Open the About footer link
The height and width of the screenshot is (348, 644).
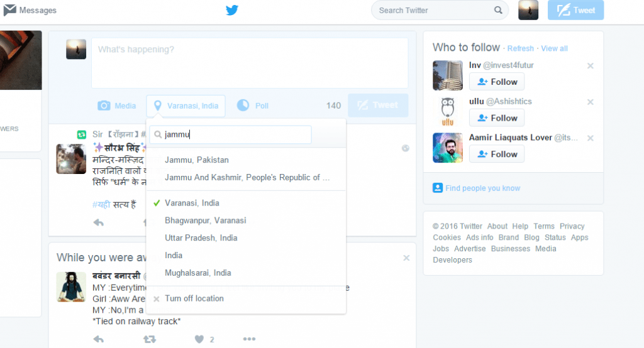click(x=497, y=226)
